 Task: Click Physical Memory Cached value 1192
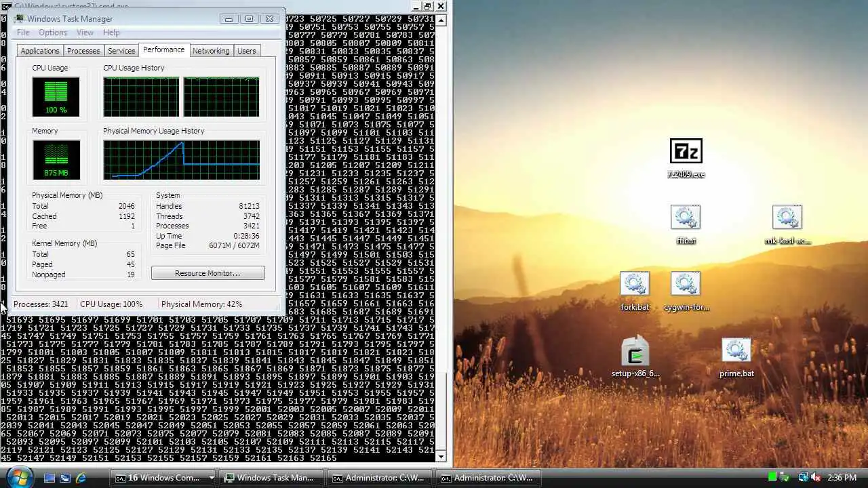click(127, 216)
